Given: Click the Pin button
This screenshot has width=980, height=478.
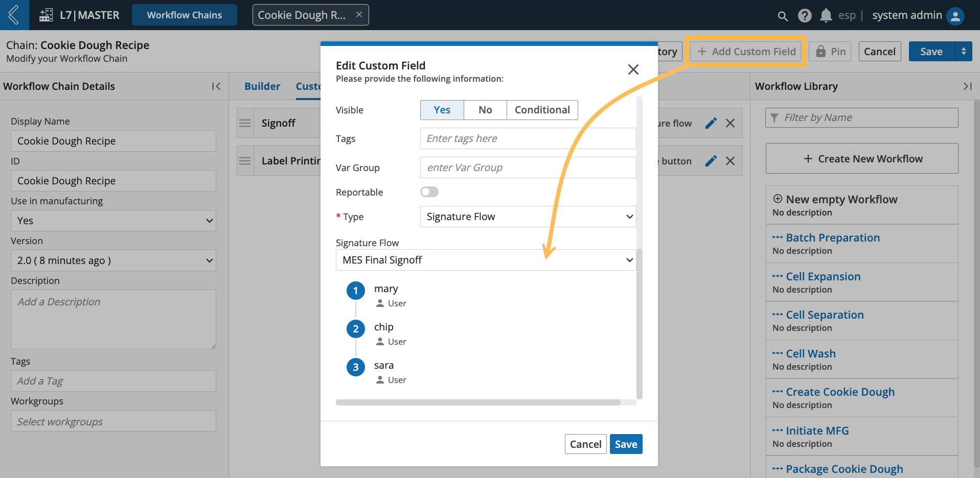Looking at the screenshot, I should point(830,52).
